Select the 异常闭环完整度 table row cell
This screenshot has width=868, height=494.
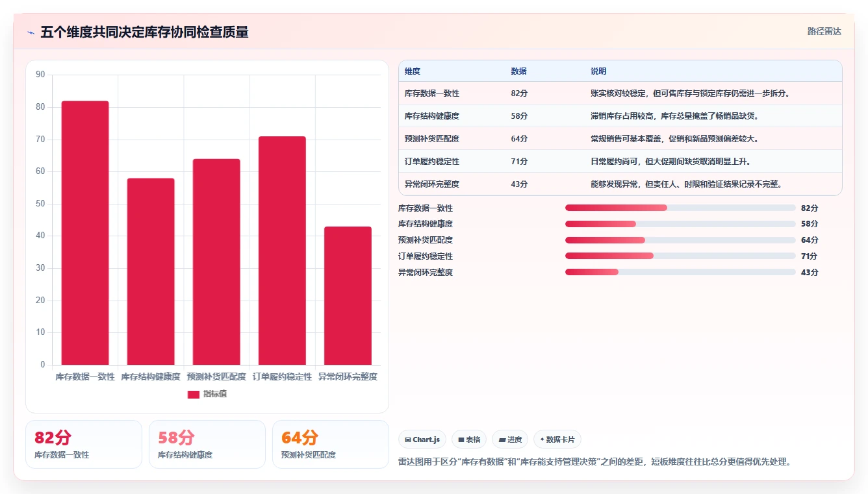(432, 184)
